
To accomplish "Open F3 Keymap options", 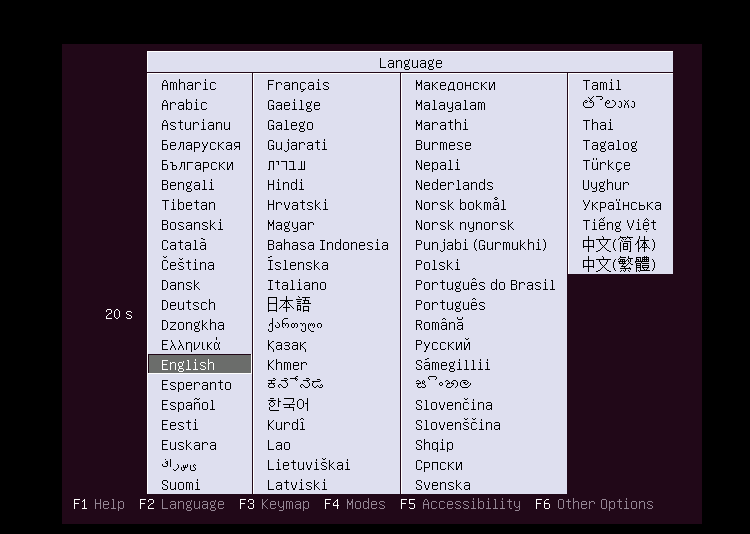I will click(x=274, y=504).
